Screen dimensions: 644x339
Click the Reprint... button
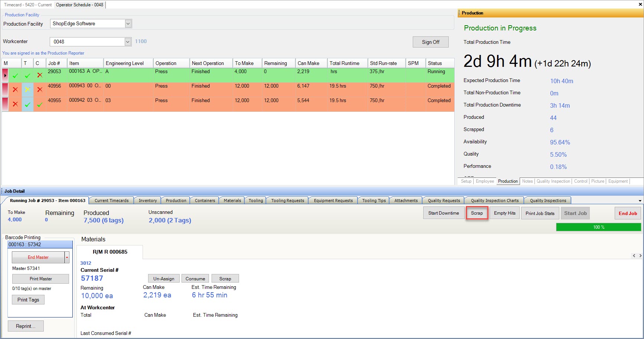pyautogui.click(x=26, y=326)
